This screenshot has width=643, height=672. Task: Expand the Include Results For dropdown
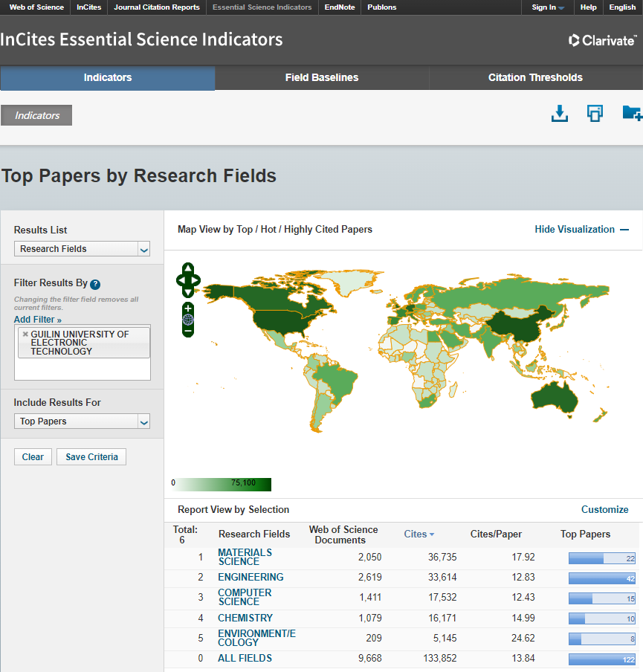[82, 421]
